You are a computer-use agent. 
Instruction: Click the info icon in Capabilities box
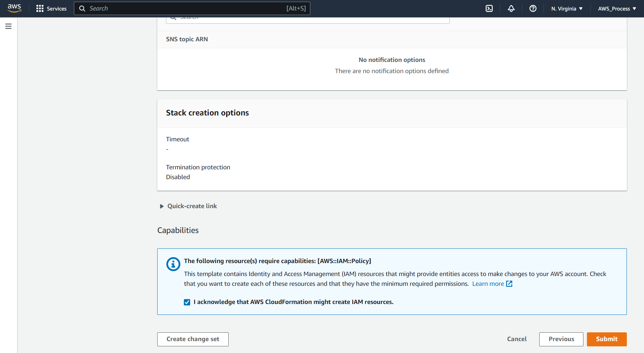(173, 264)
